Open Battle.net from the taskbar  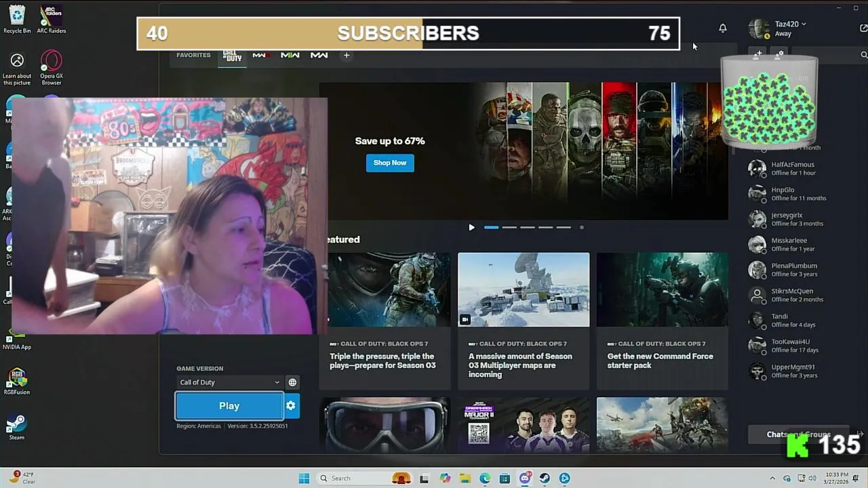[x=565, y=479]
